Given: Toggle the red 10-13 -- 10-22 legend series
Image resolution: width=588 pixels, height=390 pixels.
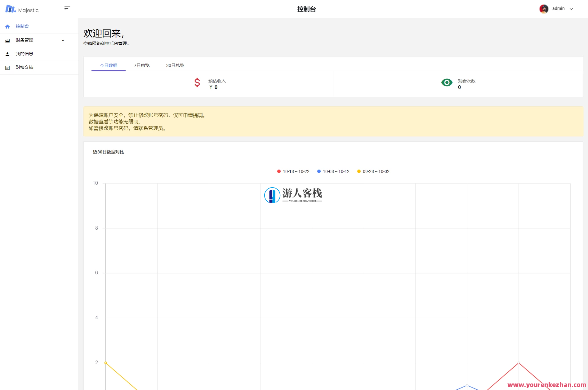Looking at the screenshot, I should (293, 171).
